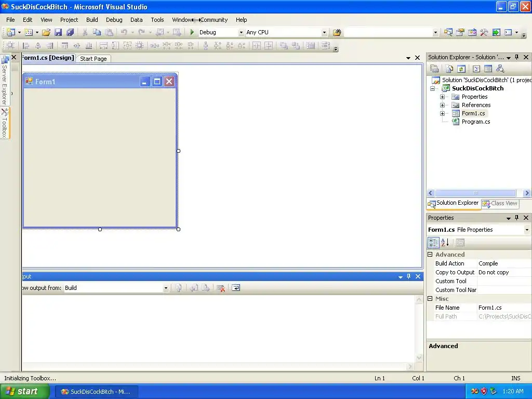Open the Show output from Build dropdown

pyautogui.click(x=166, y=288)
